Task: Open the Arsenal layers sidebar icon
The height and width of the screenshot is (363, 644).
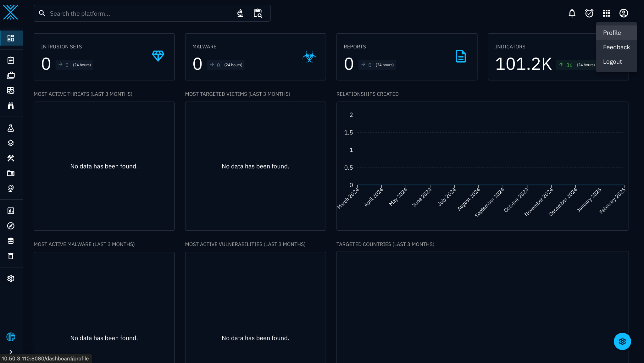Action: point(11,143)
